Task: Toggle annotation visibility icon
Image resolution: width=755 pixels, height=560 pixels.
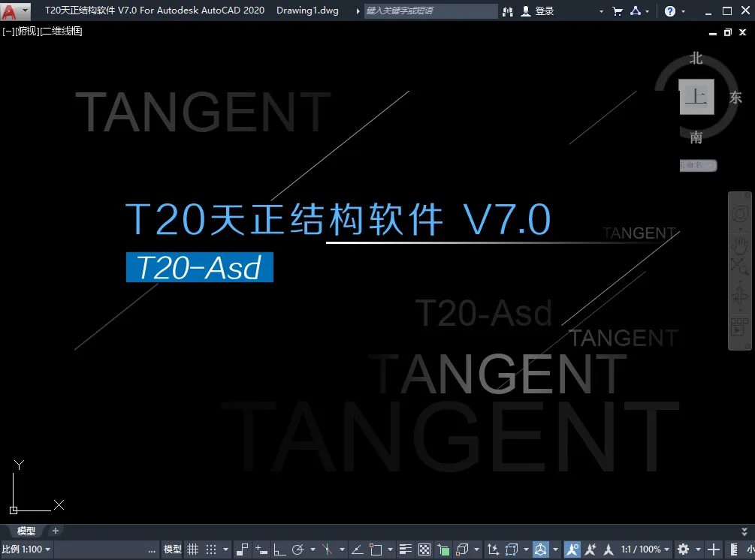Action: [572, 549]
